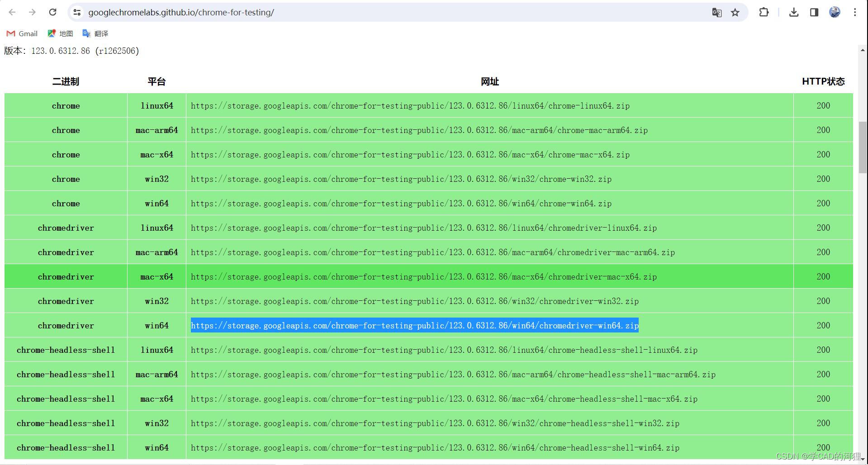The image size is (868, 465).
Task: Open the 翻译 bookmark
Action: tap(96, 33)
